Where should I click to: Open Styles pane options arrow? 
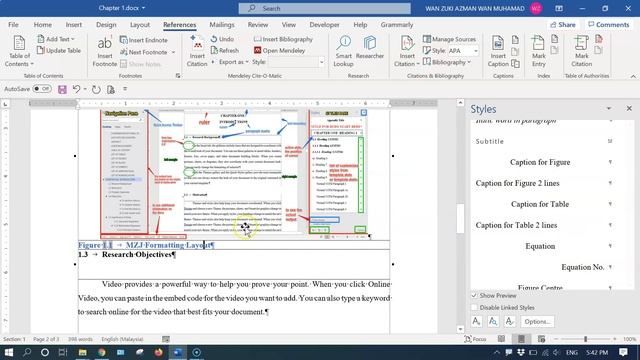pos(609,109)
